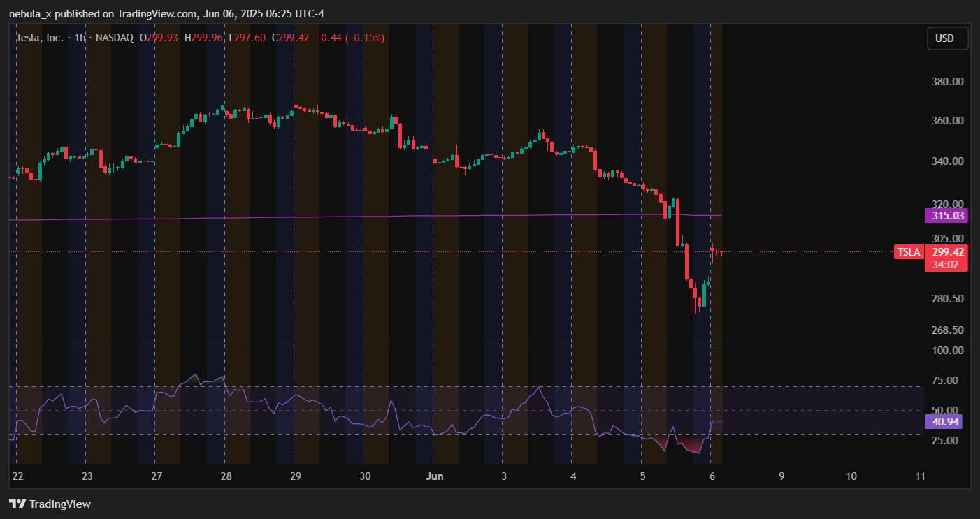Viewport: 980px width, 519px height.
Task: Click the 28 date label on time axis
Action: pos(226,476)
